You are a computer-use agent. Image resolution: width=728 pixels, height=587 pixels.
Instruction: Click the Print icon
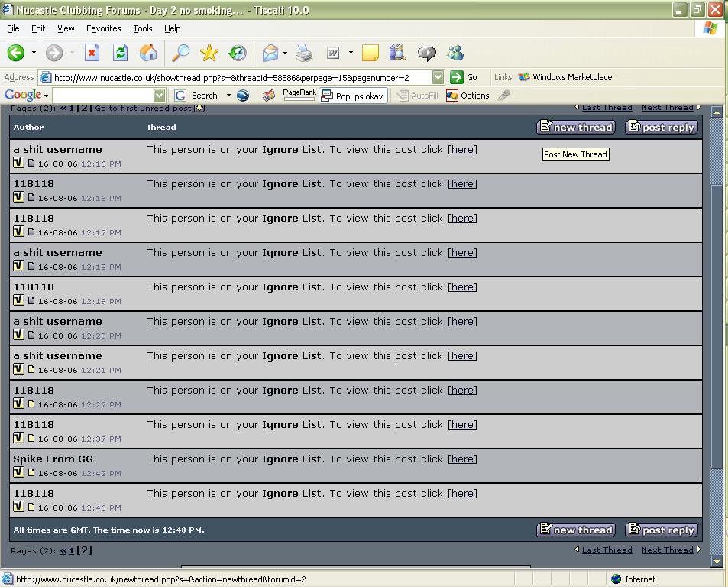[x=304, y=53]
